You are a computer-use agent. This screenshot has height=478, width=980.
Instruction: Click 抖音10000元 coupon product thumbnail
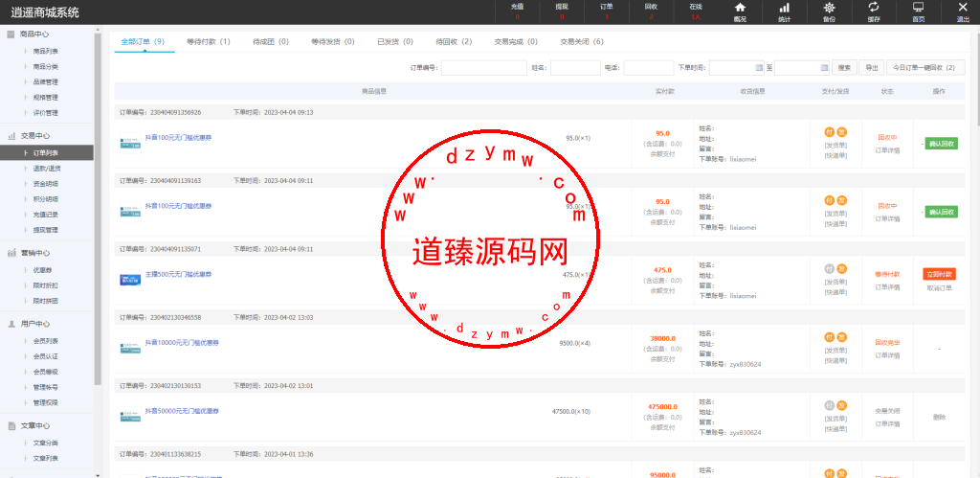tap(130, 348)
